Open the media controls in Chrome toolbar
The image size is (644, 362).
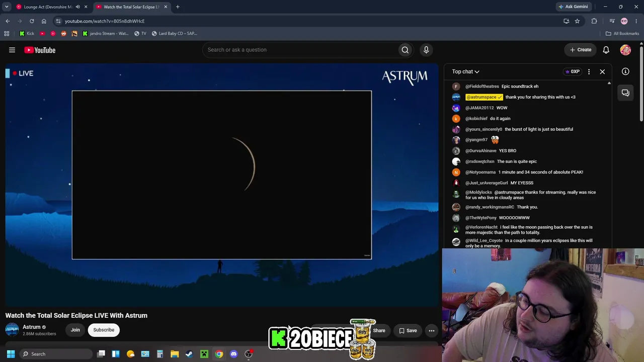612,21
